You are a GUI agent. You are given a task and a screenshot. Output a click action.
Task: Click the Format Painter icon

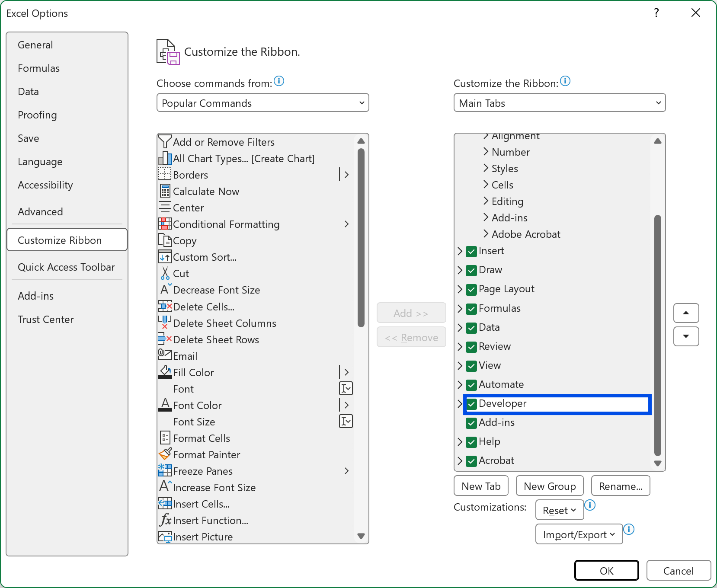pos(165,454)
